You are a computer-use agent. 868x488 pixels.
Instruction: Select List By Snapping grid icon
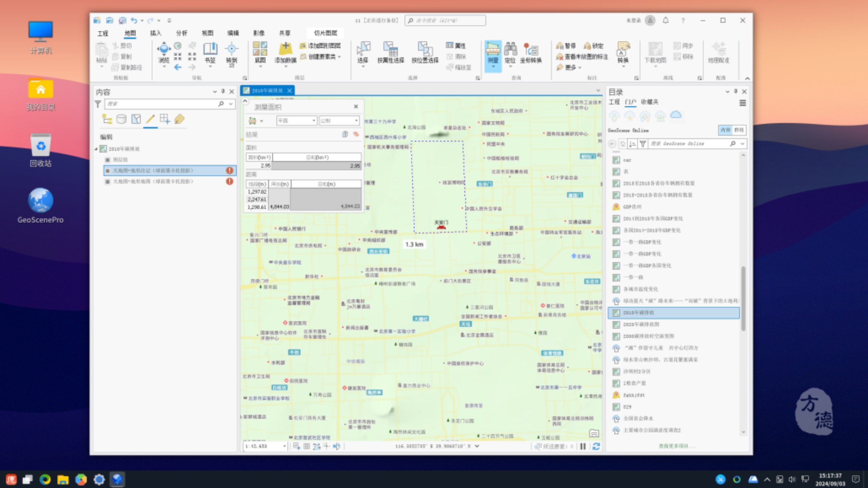(x=165, y=119)
